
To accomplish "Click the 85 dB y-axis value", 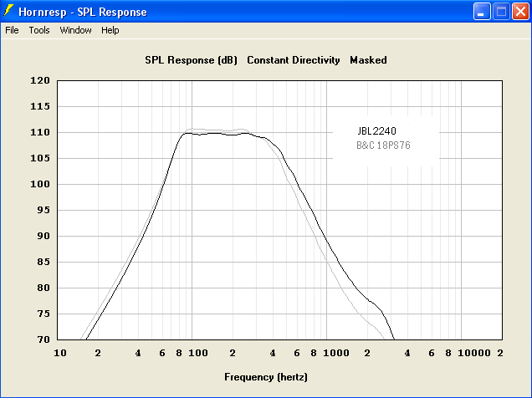I will (x=43, y=262).
